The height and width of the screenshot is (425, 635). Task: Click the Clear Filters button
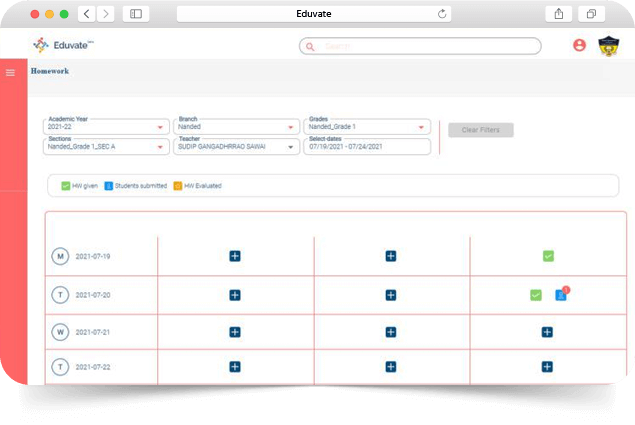tap(481, 130)
